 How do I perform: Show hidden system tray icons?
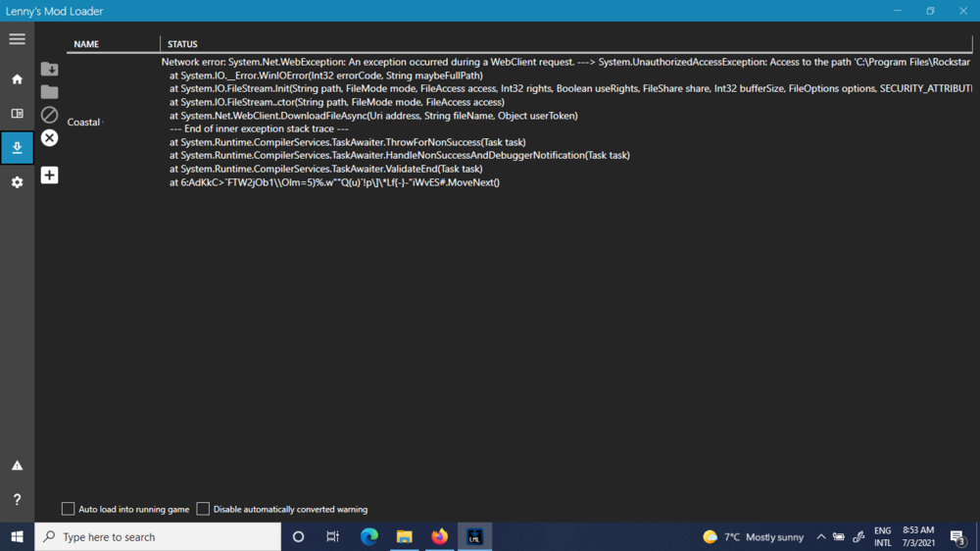[821, 536]
